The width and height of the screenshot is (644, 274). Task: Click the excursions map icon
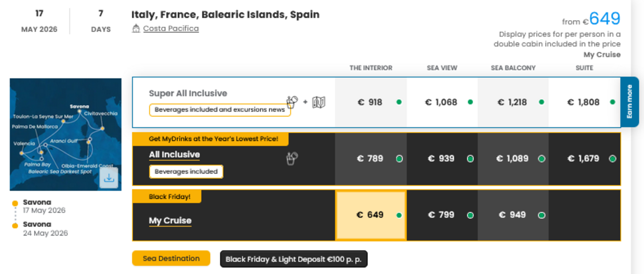tap(318, 102)
